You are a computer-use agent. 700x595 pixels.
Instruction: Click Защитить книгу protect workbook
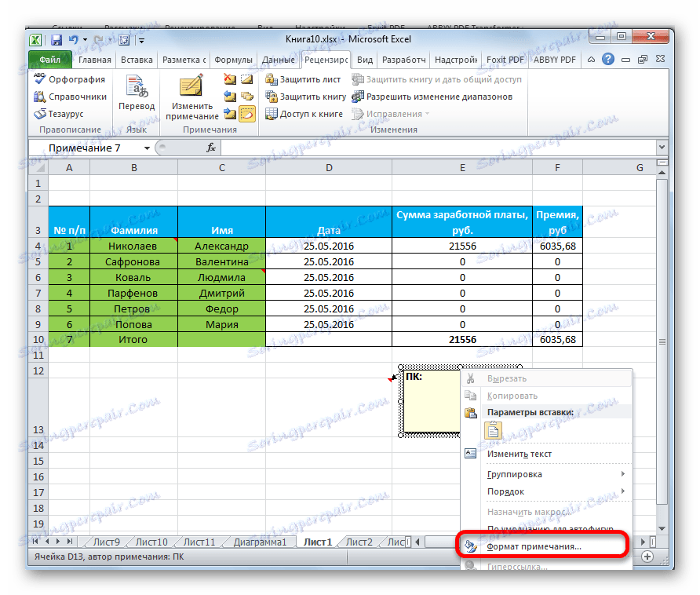click(x=305, y=97)
